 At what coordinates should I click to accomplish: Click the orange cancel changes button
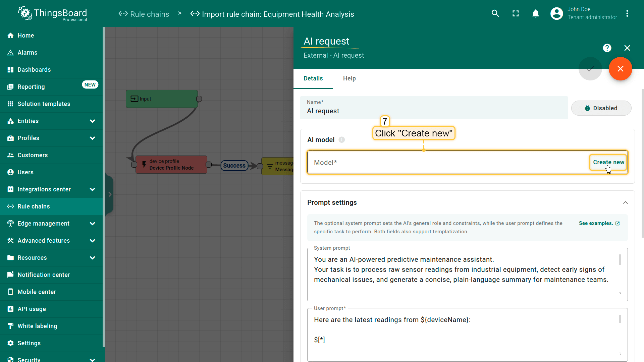(x=620, y=69)
